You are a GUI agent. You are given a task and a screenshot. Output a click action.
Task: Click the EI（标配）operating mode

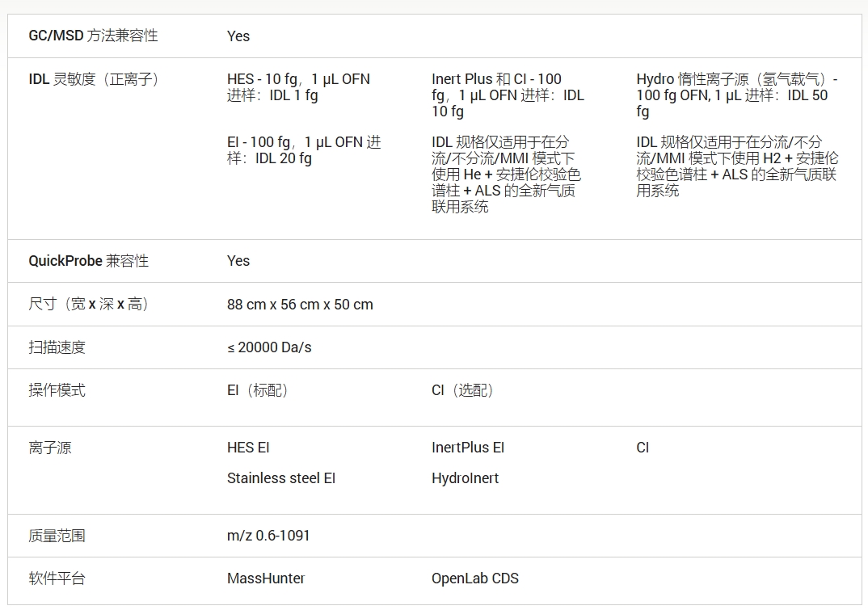(x=259, y=390)
